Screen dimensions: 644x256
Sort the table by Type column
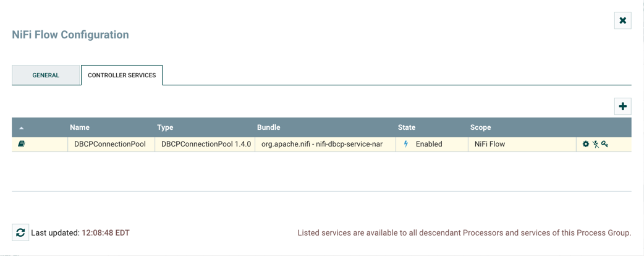click(165, 127)
